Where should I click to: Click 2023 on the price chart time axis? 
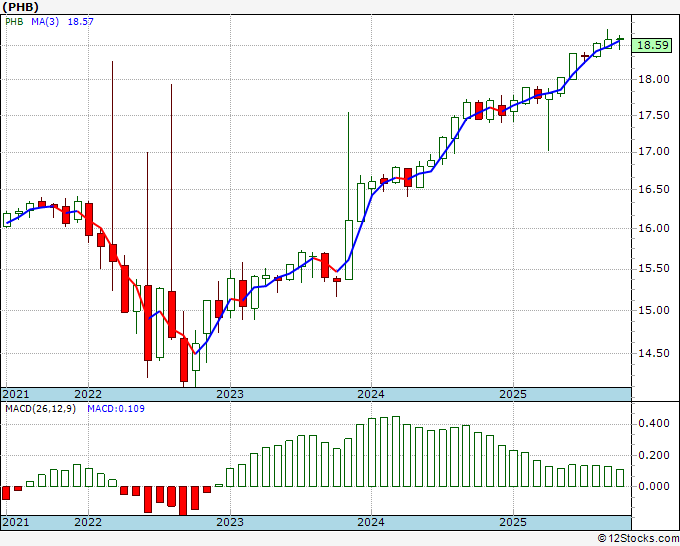click(x=230, y=394)
